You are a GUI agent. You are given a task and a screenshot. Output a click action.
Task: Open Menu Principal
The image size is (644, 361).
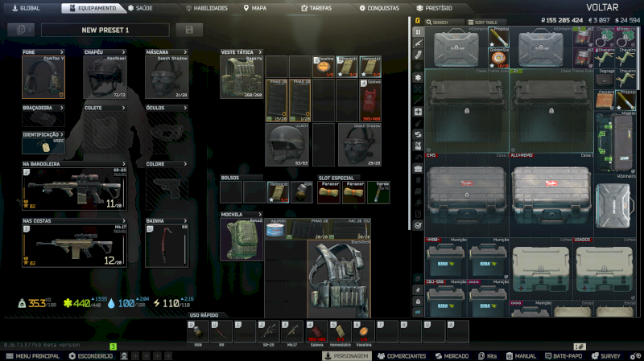click(x=33, y=355)
